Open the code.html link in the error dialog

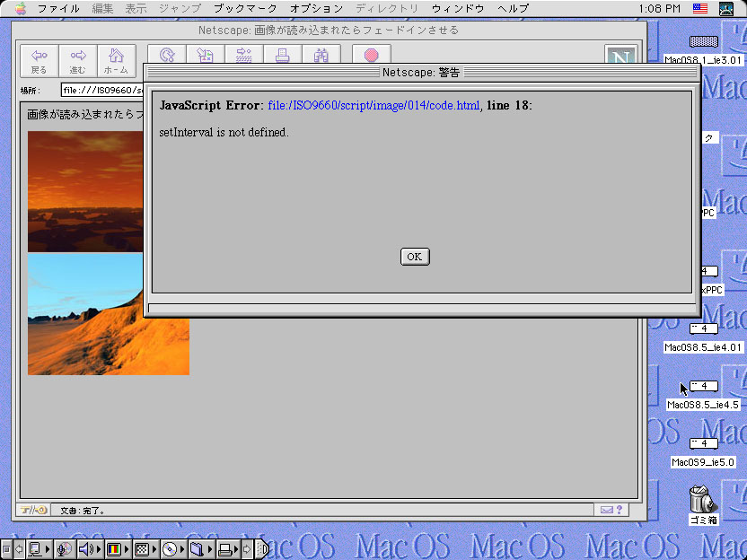(x=373, y=105)
